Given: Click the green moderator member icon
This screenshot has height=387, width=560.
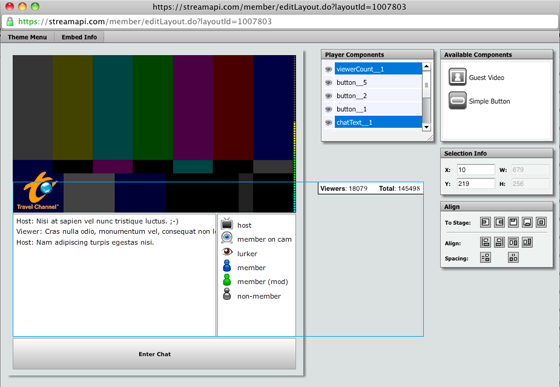Looking at the screenshot, I should 227,280.
